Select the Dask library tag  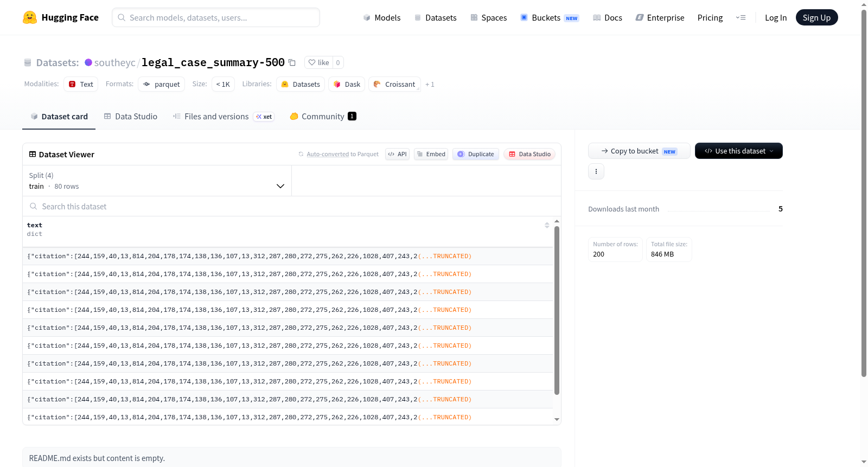pyautogui.click(x=347, y=84)
